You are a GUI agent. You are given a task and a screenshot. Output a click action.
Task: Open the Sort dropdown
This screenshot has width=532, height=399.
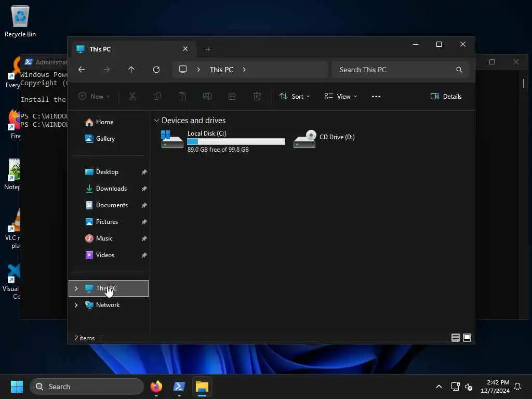tap(295, 96)
